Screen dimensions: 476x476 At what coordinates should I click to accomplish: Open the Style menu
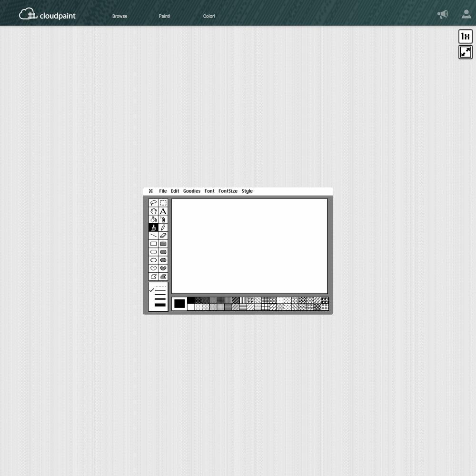coord(247,191)
